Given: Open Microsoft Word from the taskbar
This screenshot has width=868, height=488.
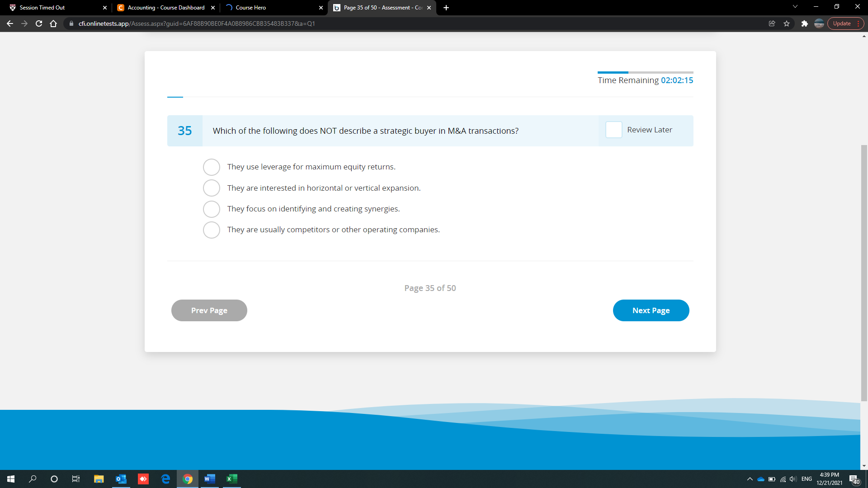Looking at the screenshot, I should click(x=209, y=479).
